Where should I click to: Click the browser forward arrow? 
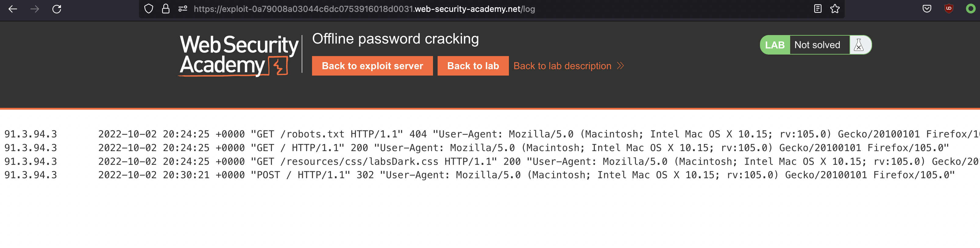[x=35, y=9]
